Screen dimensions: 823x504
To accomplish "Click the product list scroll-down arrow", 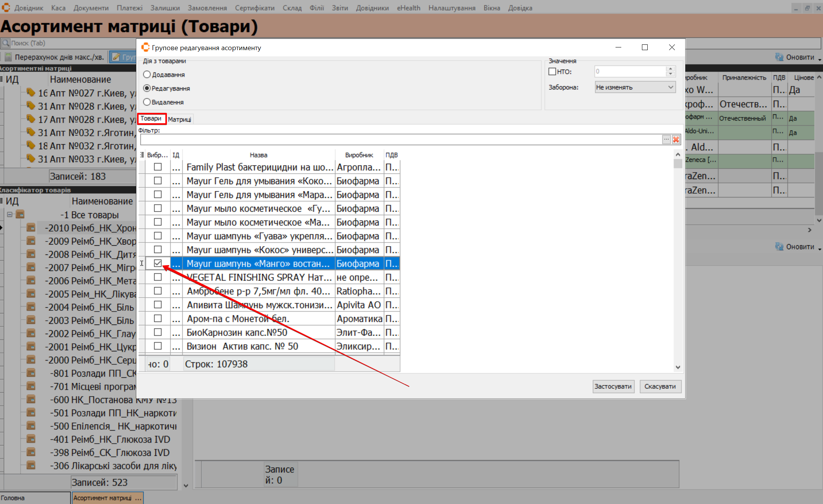I will 678,367.
